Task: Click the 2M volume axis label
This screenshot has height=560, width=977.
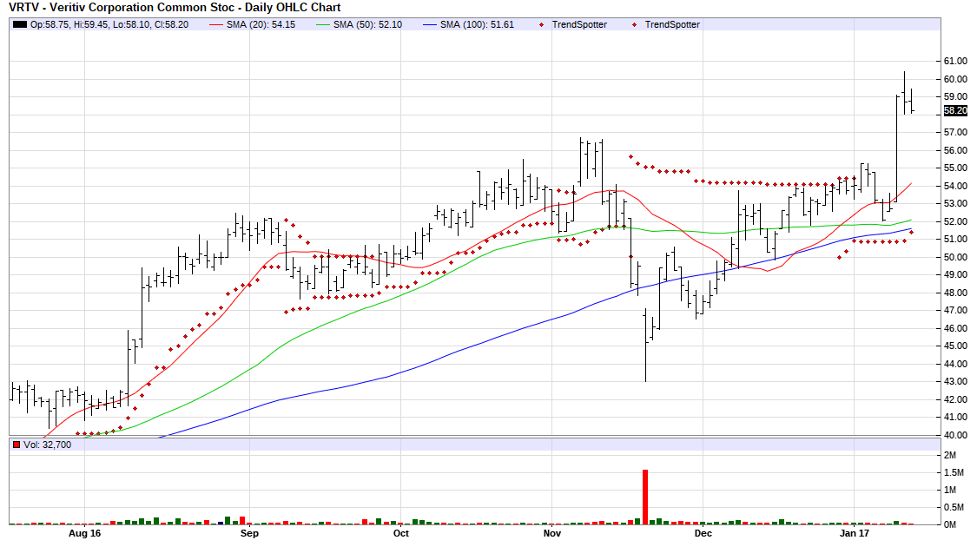Action: pyautogui.click(x=949, y=455)
